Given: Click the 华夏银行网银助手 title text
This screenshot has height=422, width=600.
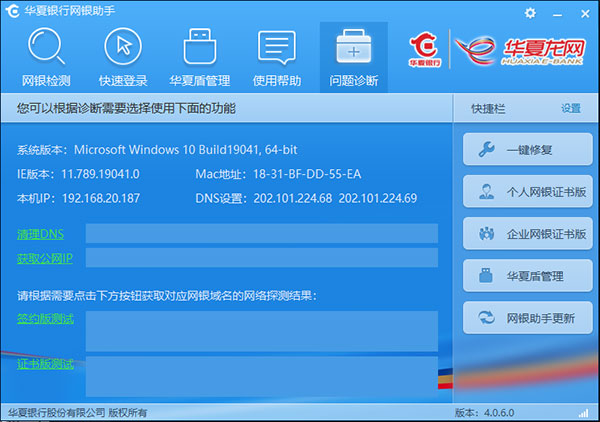Looking at the screenshot, I should (70, 11).
